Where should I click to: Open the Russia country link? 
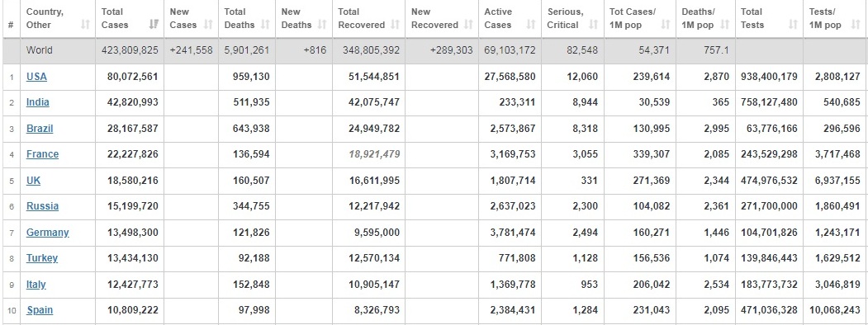click(x=42, y=206)
